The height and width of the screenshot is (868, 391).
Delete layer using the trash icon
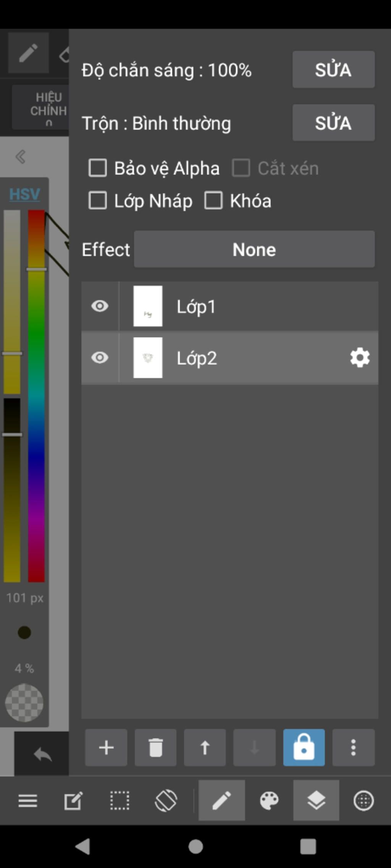click(x=155, y=747)
